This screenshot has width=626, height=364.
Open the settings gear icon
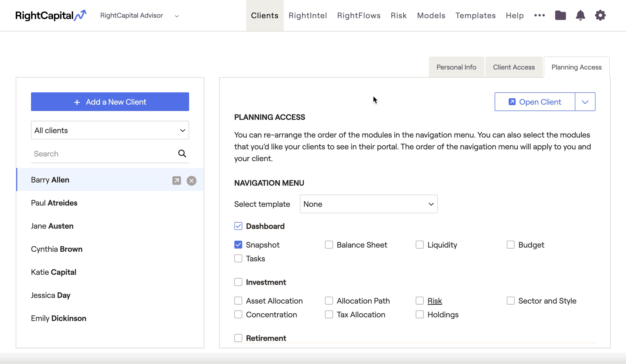(600, 15)
